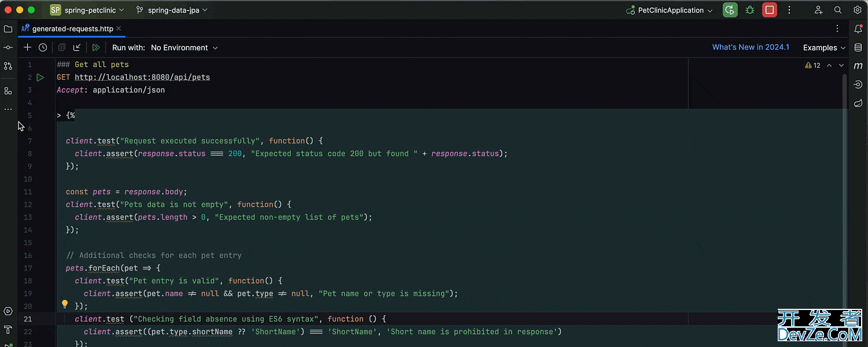Click the http://localhost:8080/api/pets URL
868x347 pixels.
click(x=142, y=77)
